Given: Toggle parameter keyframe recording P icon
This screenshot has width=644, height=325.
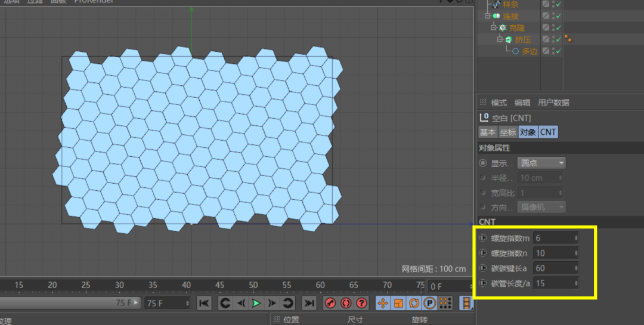Looking at the screenshot, I should tap(429, 303).
